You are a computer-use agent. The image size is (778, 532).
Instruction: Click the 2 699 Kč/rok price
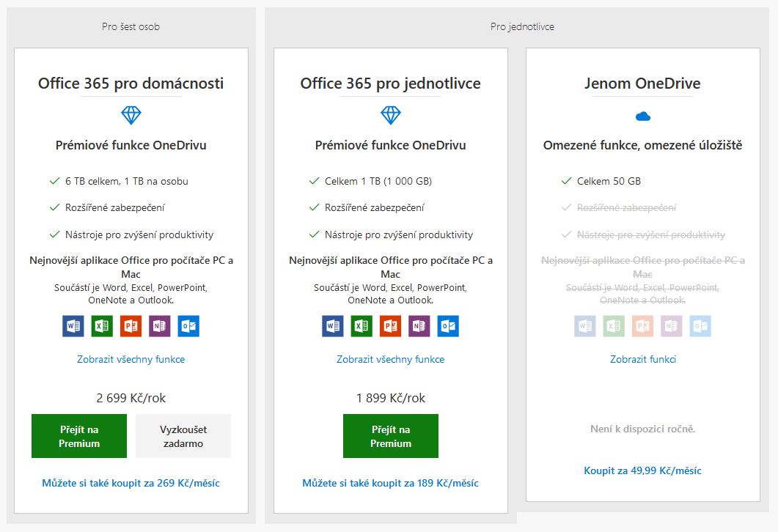[x=131, y=398]
